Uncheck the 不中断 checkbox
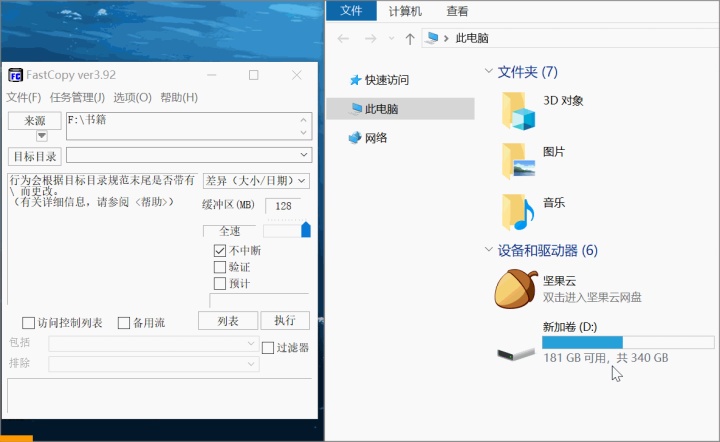Screen dimensions: 720x442 pos(220,251)
